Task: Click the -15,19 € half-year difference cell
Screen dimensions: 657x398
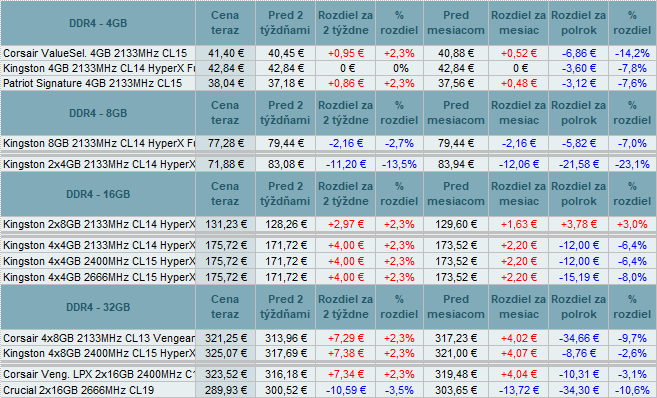Action: point(578,277)
